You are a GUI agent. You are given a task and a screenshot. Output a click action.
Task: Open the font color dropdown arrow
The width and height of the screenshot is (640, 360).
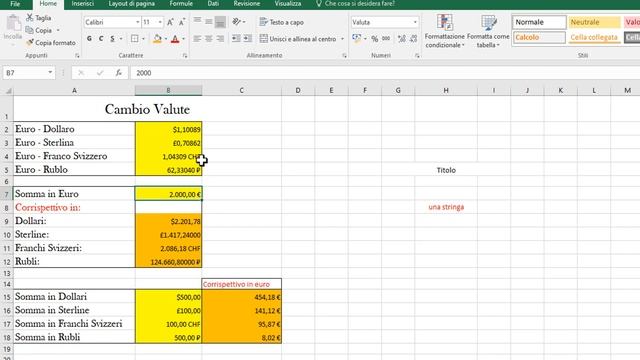[184, 39]
